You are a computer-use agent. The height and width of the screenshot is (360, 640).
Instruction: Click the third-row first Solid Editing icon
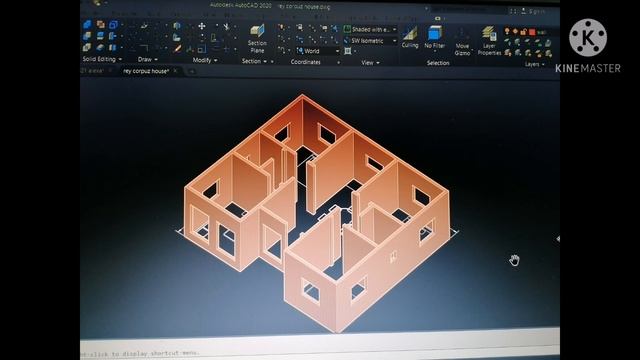pyautogui.click(x=87, y=47)
